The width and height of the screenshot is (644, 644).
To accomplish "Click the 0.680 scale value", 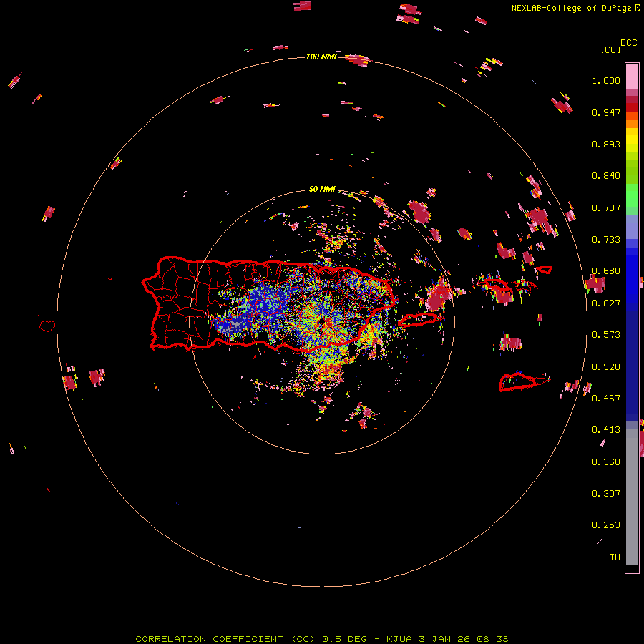I will tap(606, 271).
